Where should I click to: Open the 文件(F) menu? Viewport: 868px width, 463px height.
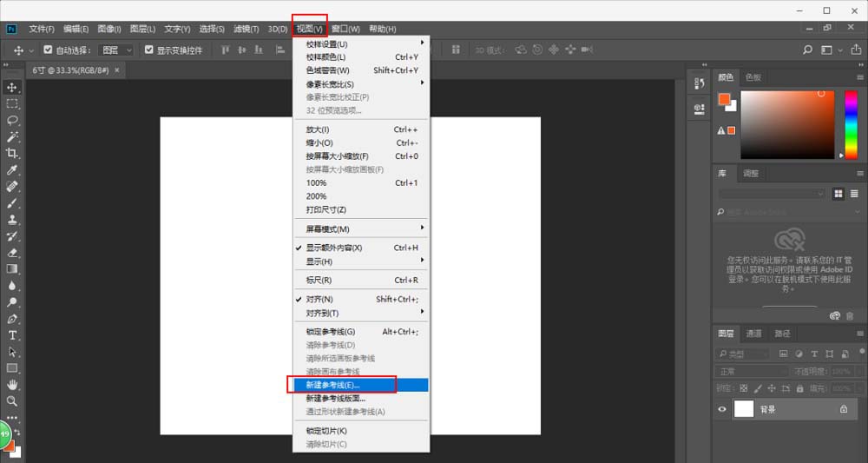coord(42,29)
